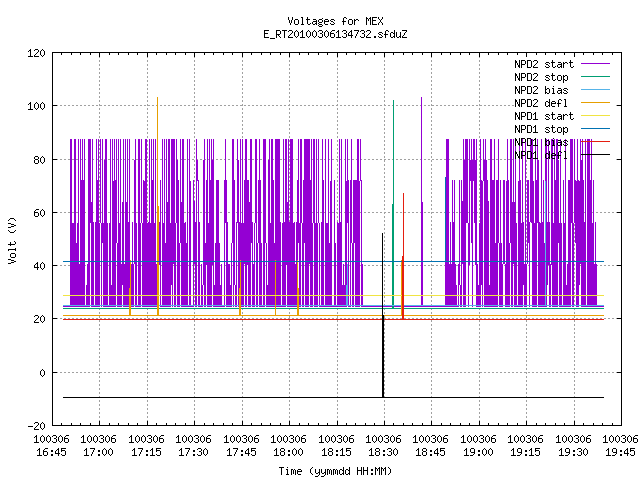Click the x-axis tick label 19:00

pos(478,452)
